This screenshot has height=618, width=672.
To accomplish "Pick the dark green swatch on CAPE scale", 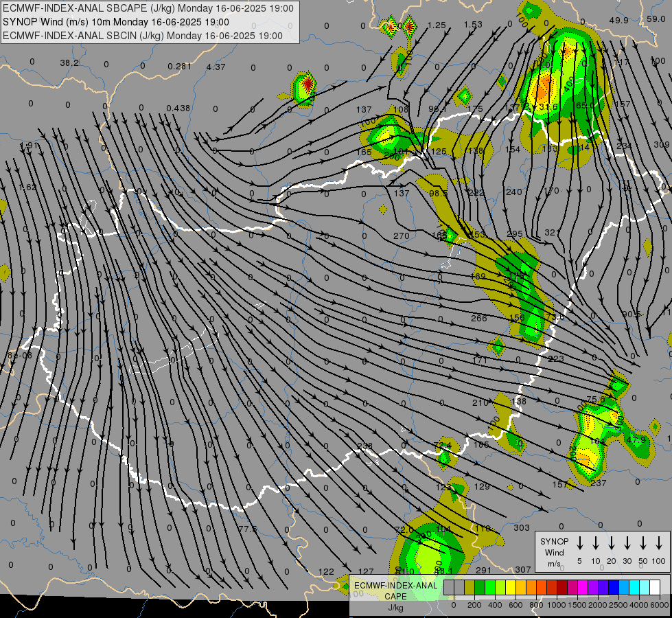I will pos(480,588).
